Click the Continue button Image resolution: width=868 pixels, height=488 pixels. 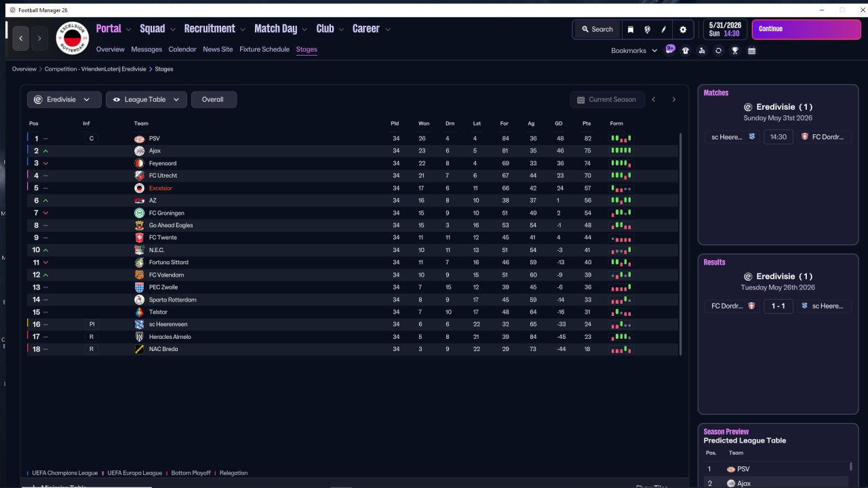point(806,29)
